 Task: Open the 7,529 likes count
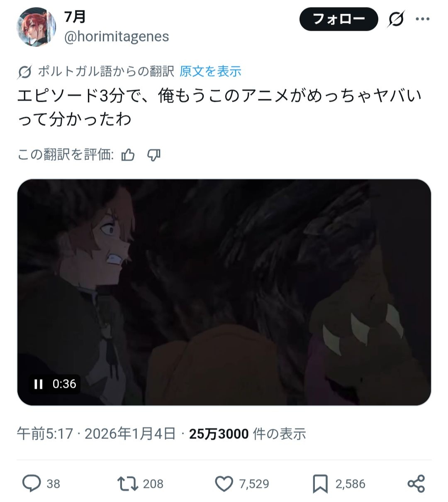point(254,484)
